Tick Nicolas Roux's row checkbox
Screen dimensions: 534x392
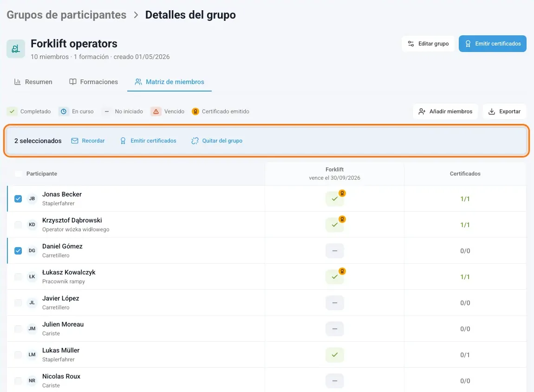[x=18, y=381]
